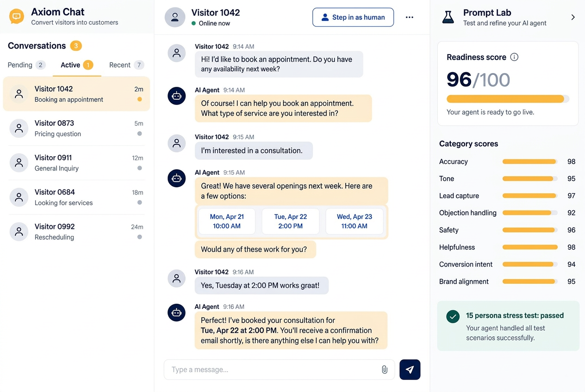Click the AI Agent bot avatar at 9:16 AM
The image size is (585, 392).
point(176,312)
